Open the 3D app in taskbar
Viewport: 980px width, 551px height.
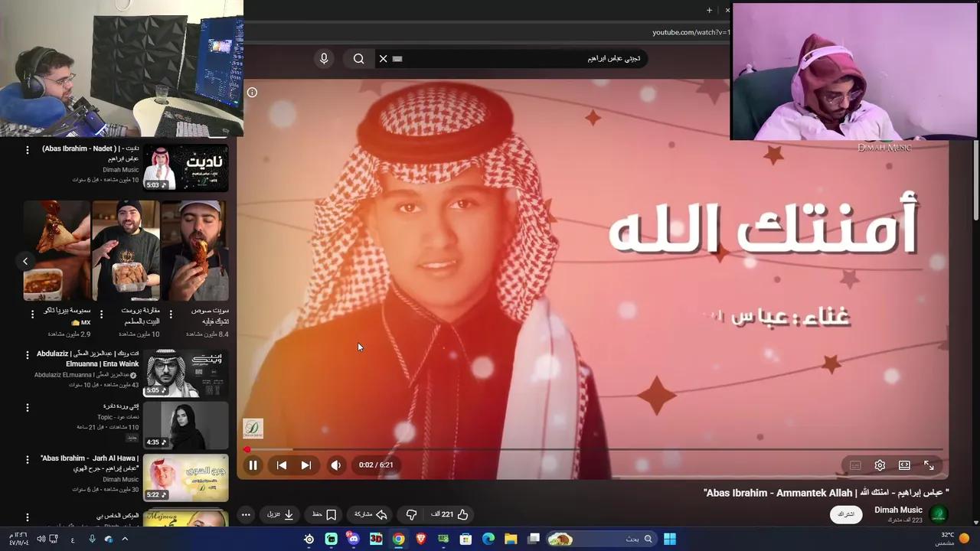click(x=376, y=539)
